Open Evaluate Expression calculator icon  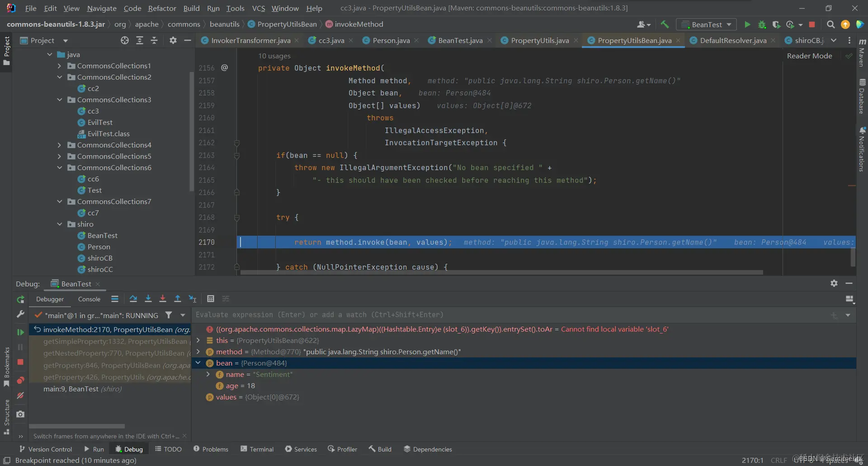point(211,299)
